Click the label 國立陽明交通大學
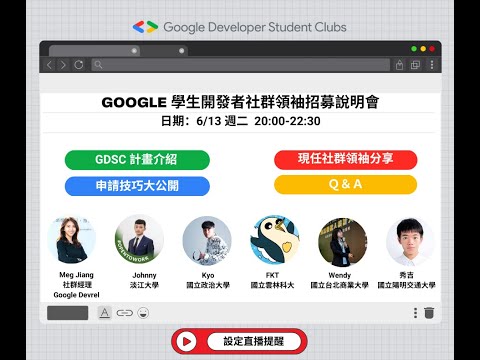 coord(407,285)
